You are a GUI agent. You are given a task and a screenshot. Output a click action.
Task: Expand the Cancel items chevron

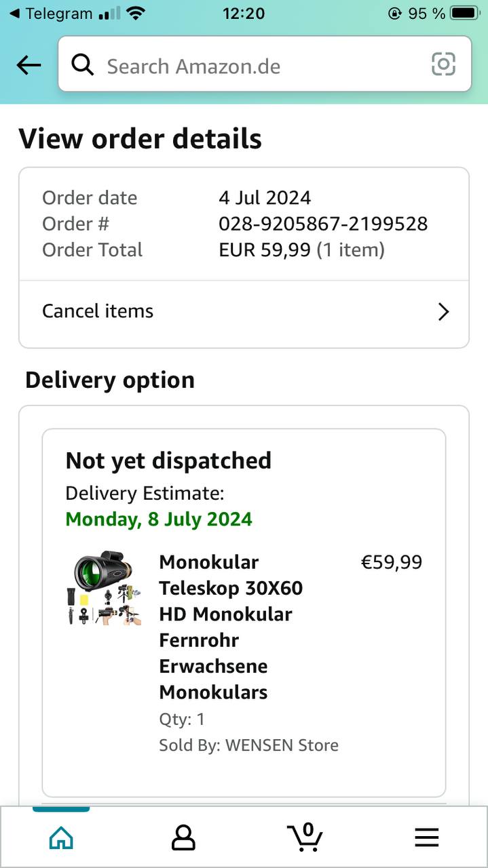pos(443,312)
